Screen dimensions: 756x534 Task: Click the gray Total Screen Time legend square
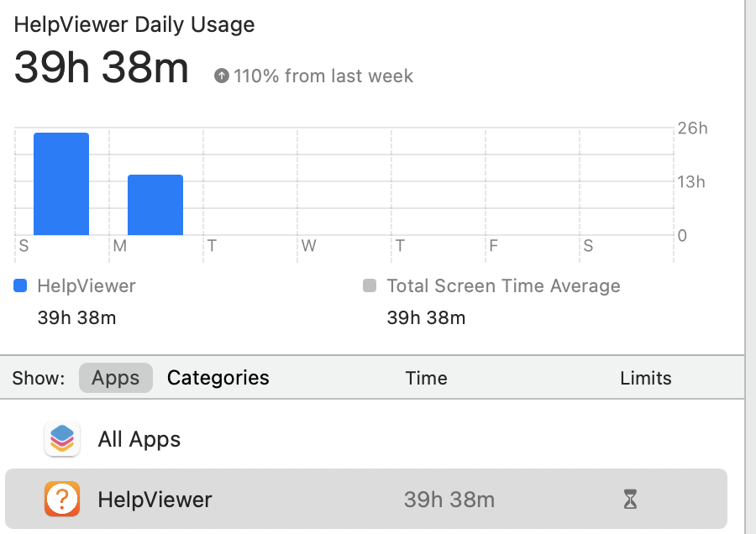(370, 285)
